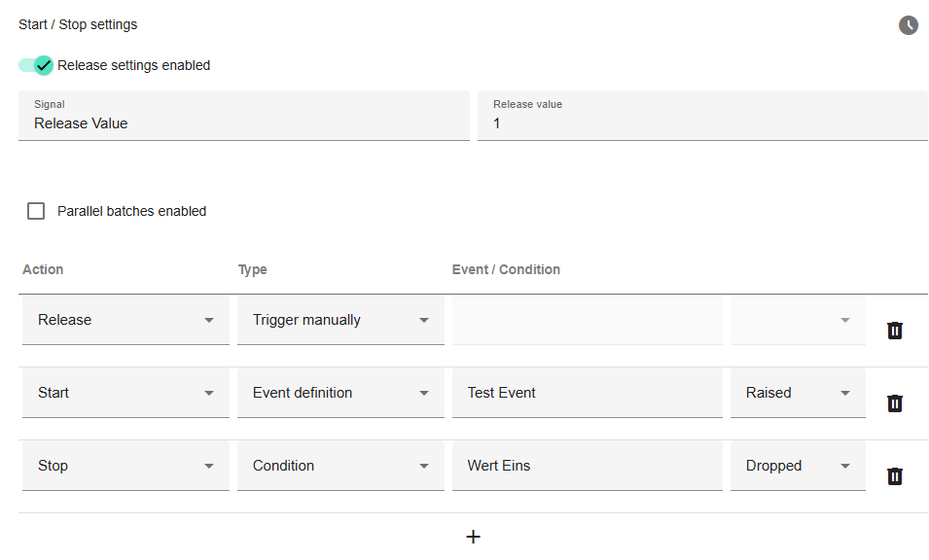Image resolution: width=929 pixels, height=560 pixels.
Task: Open the Stop action dropdown
Action: (x=125, y=466)
